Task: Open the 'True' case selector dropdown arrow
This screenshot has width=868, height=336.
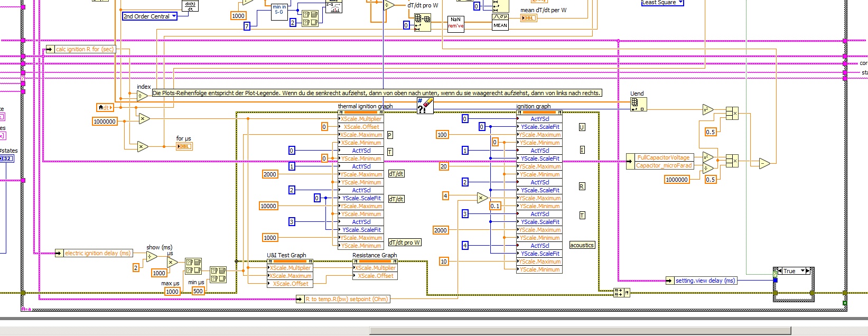Action: click(803, 271)
